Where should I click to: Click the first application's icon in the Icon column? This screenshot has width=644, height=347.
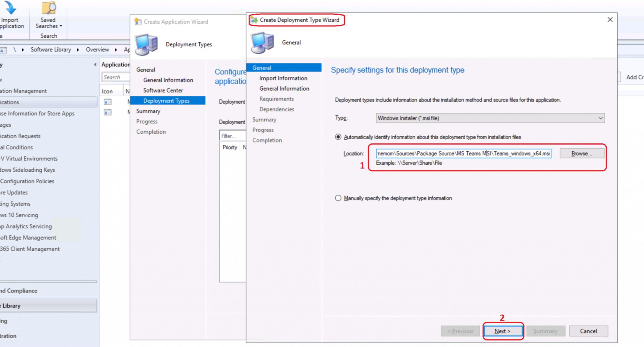(x=107, y=101)
